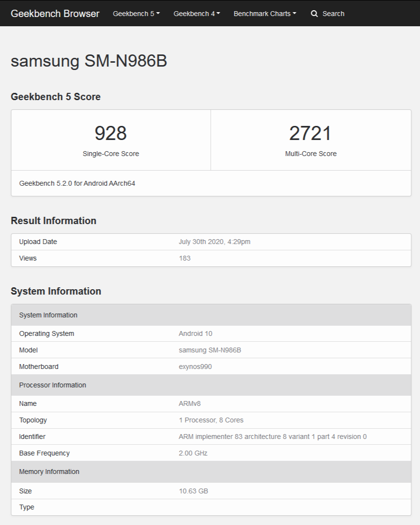Select the large System Information heading
Screen dimensions: 420x525
tap(56, 291)
